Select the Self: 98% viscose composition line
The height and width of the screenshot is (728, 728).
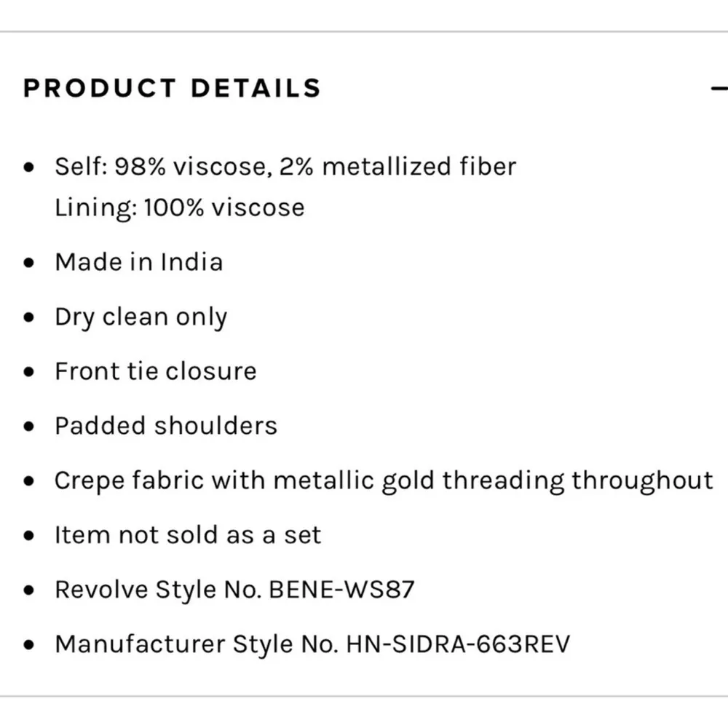pos(285,167)
